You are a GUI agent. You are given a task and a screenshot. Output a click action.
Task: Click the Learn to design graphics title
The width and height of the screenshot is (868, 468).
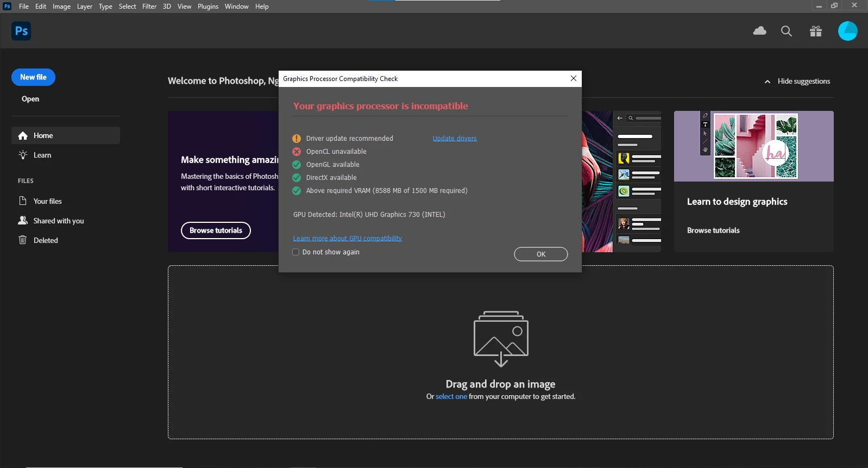pos(737,202)
